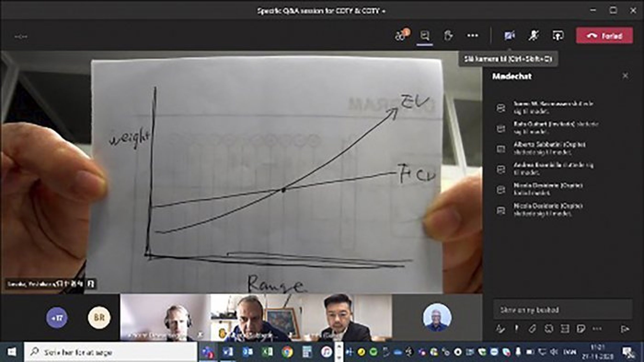Viewport: 644px width, 362px height.
Task: Attach a file in chat
Action: [x=532, y=329]
